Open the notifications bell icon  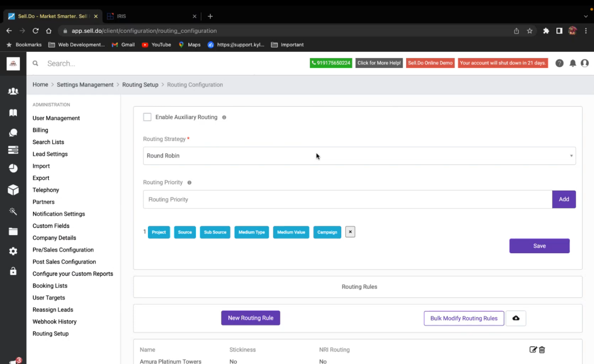[x=573, y=63]
